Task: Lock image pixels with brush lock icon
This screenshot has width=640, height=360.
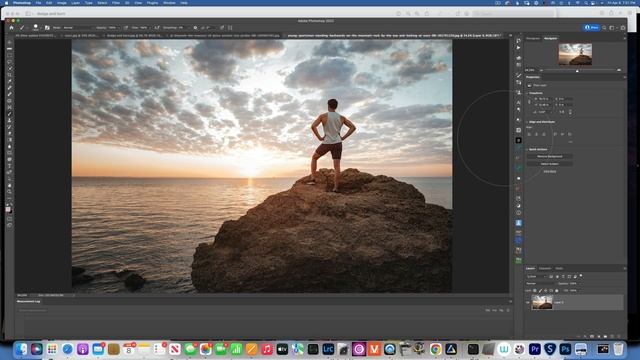Action: click(540, 291)
